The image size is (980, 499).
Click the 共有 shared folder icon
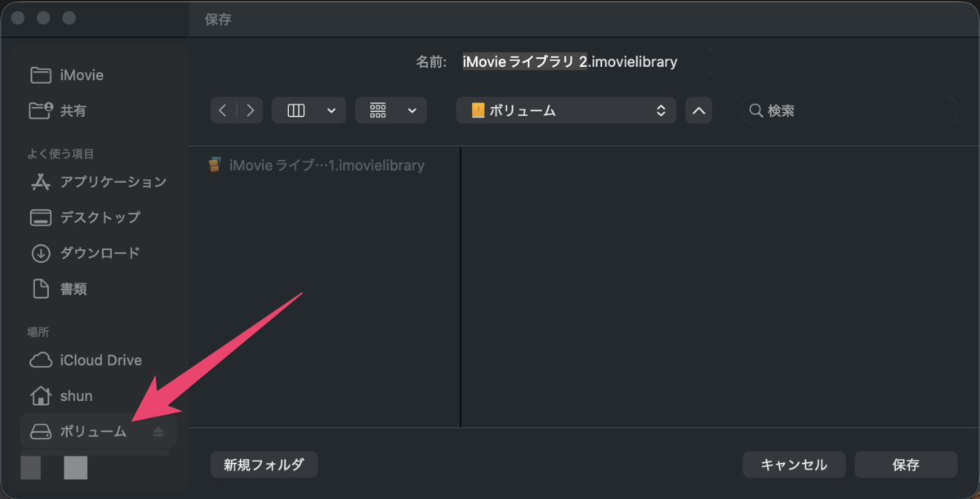pyautogui.click(x=41, y=110)
